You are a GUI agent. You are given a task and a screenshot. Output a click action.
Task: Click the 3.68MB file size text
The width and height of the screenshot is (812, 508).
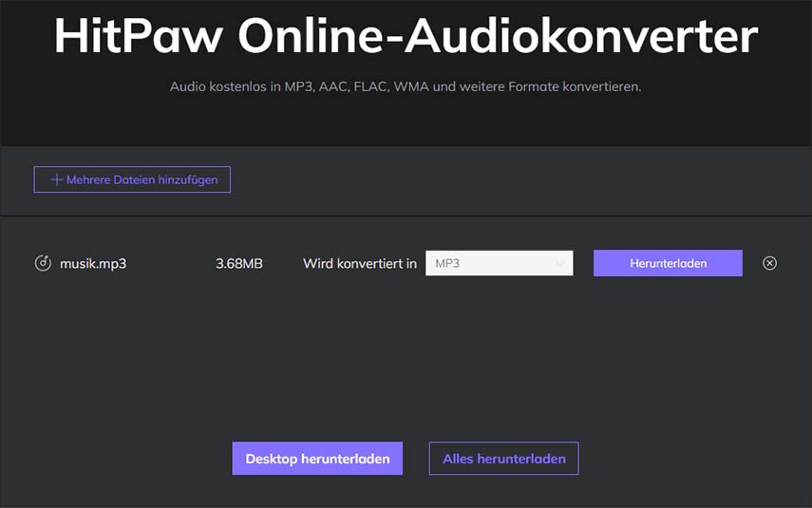click(x=239, y=264)
